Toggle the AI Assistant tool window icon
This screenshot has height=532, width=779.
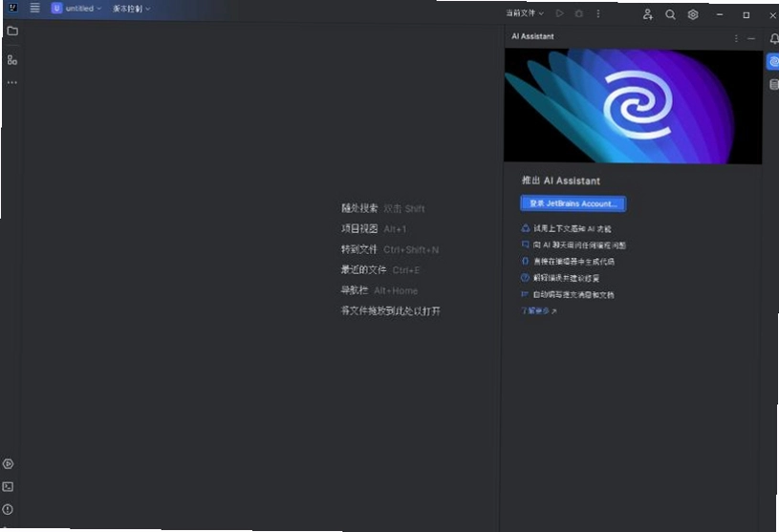[x=773, y=62]
